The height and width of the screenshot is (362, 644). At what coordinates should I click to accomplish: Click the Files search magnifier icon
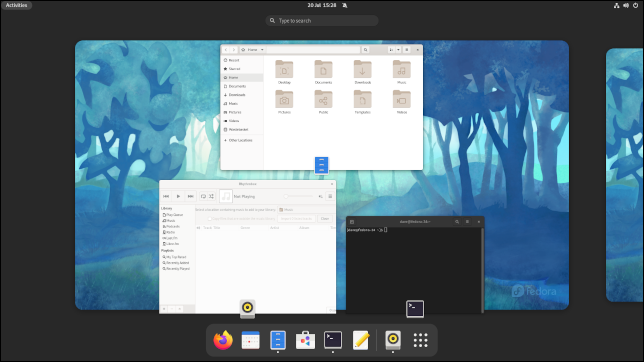365,50
